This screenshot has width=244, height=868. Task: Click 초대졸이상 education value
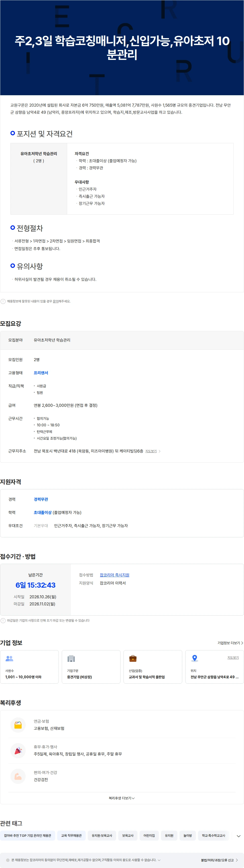coord(42,512)
